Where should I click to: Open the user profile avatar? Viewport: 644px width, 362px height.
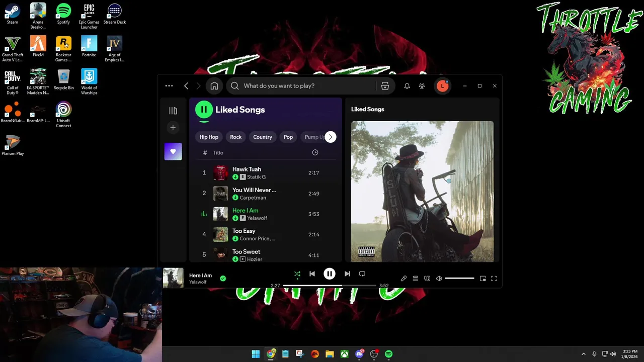442,86
